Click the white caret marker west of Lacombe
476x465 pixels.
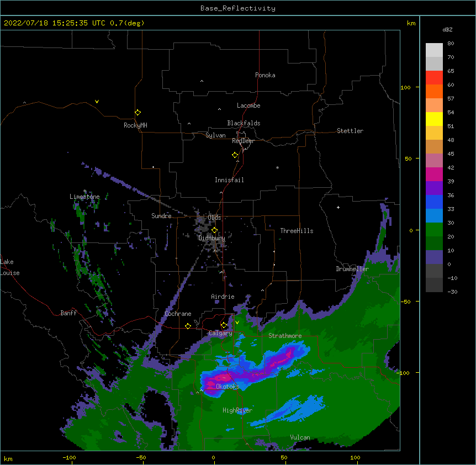coord(219,109)
